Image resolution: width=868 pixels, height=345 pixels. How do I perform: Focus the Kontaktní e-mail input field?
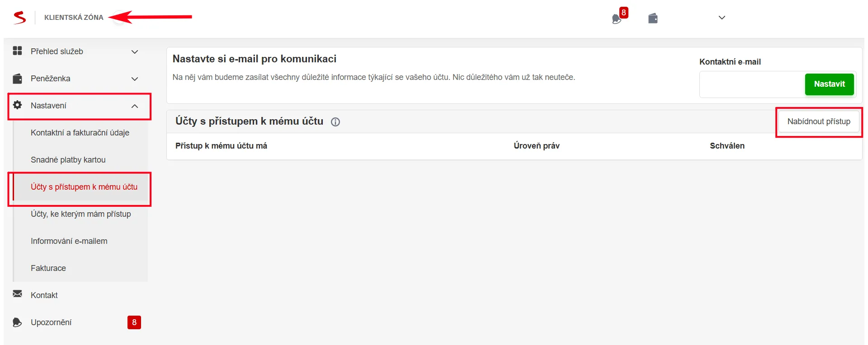(752, 84)
